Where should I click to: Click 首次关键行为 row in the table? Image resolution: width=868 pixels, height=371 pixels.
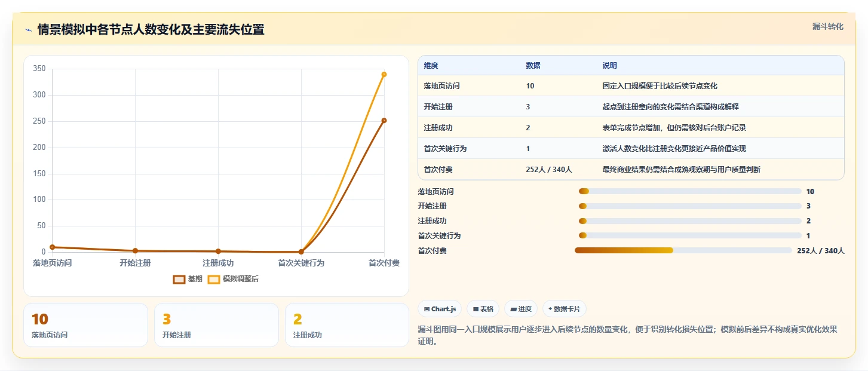[x=631, y=148]
